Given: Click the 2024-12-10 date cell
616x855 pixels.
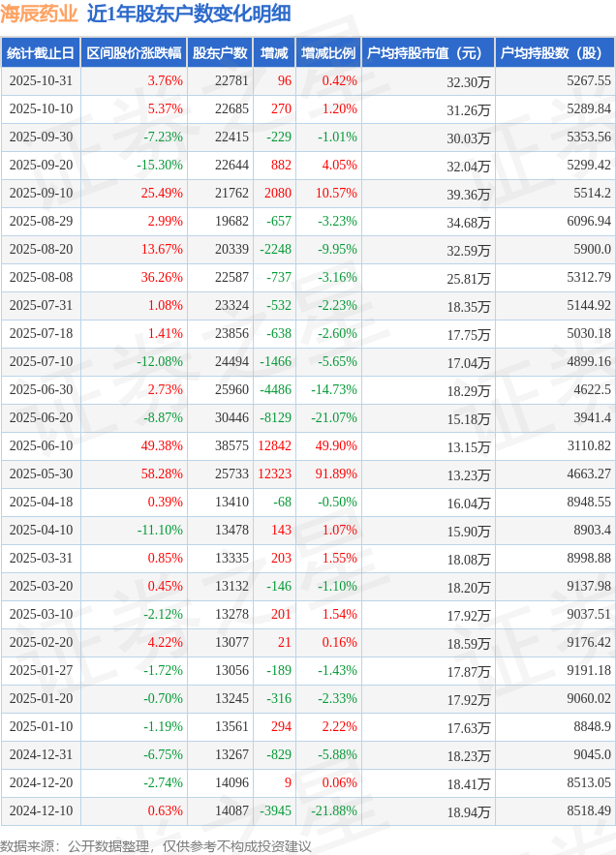Looking at the screenshot, I should point(41,810).
